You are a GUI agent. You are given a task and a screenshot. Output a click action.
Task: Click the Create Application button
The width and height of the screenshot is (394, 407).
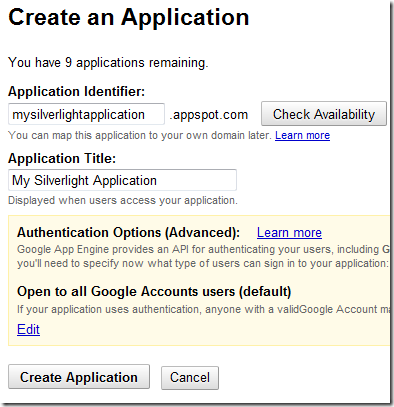tap(79, 377)
